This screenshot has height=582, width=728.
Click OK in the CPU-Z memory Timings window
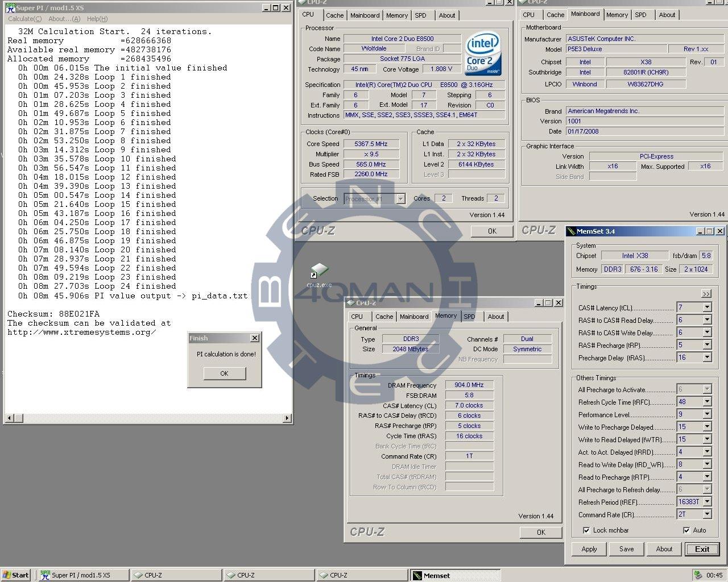[x=541, y=532]
